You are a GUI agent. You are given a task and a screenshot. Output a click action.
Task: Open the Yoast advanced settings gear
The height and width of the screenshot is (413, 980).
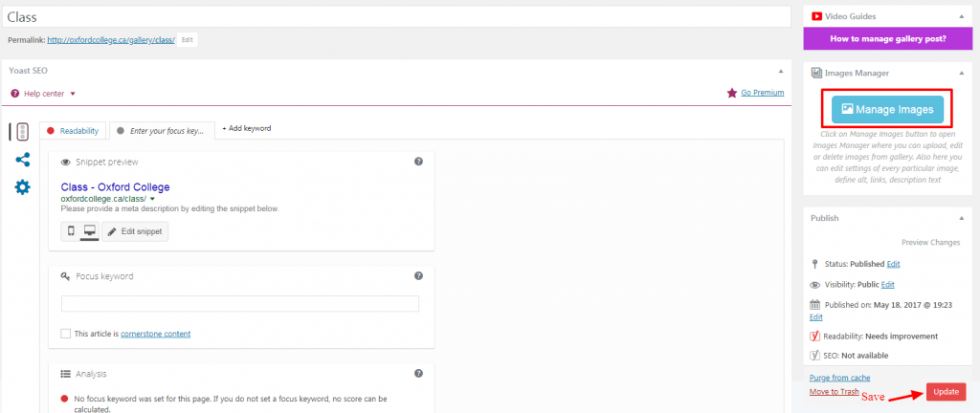coord(22,187)
